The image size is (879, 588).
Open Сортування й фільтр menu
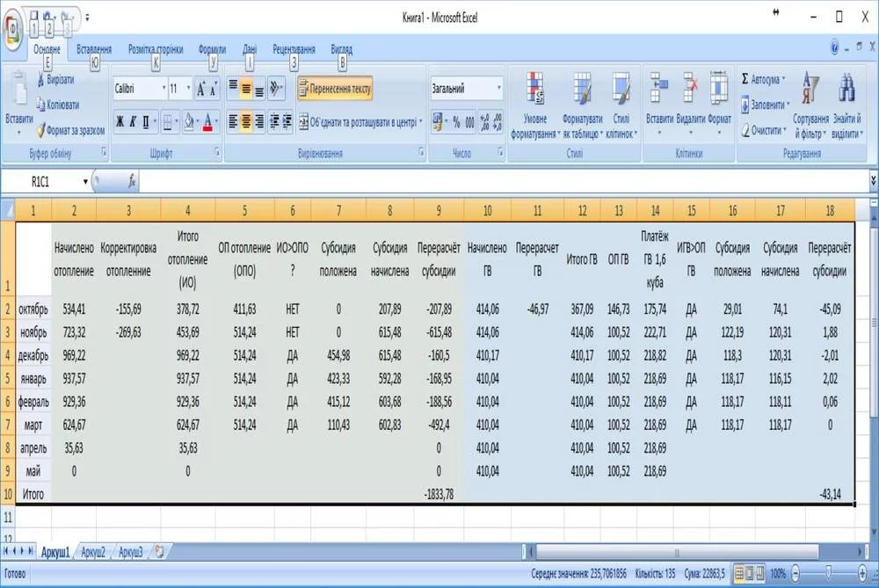tap(810, 105)
